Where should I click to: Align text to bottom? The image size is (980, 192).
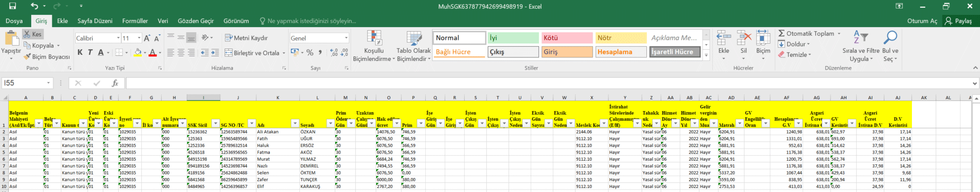[191, 38]
